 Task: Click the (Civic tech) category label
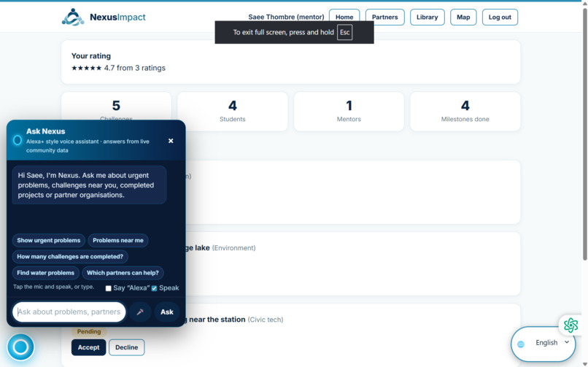[266, 320]
